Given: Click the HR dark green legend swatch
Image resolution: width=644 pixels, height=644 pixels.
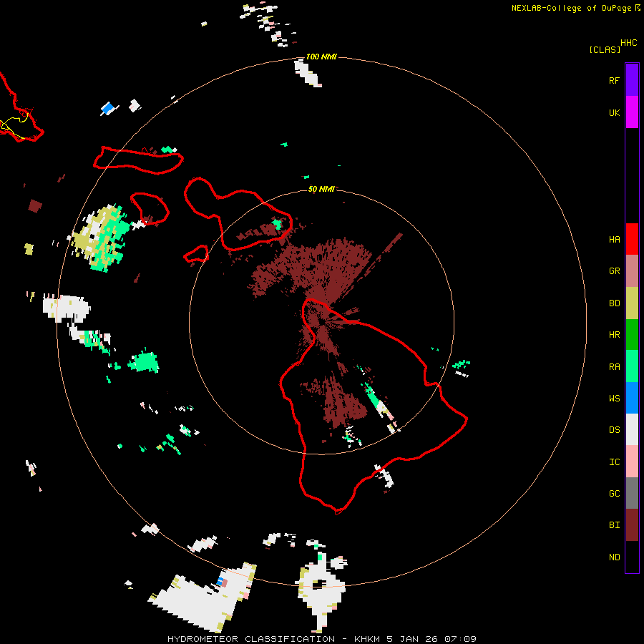Looking at the screenshot, I should point(632,334).
